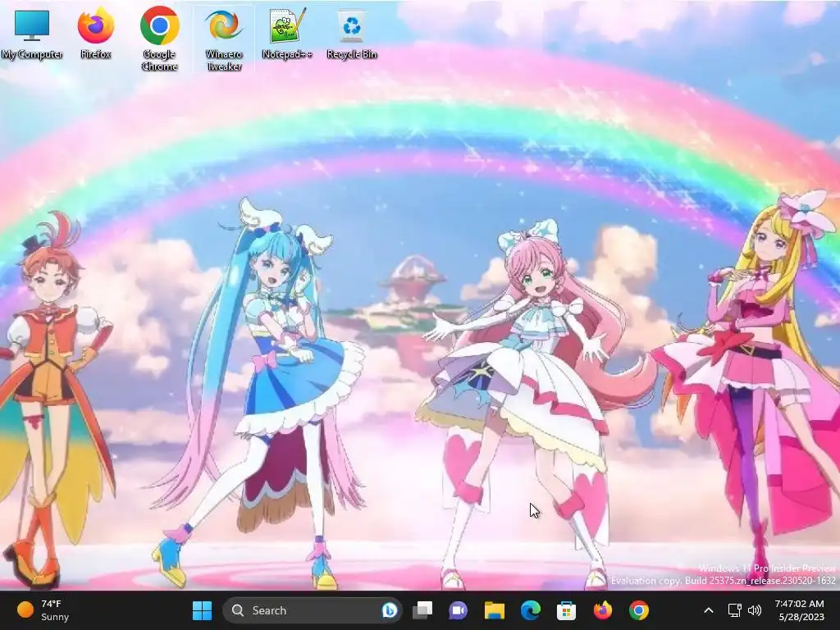Expand the hidden system tray icons
840x630 pixels.
click(x=708, y=610)
